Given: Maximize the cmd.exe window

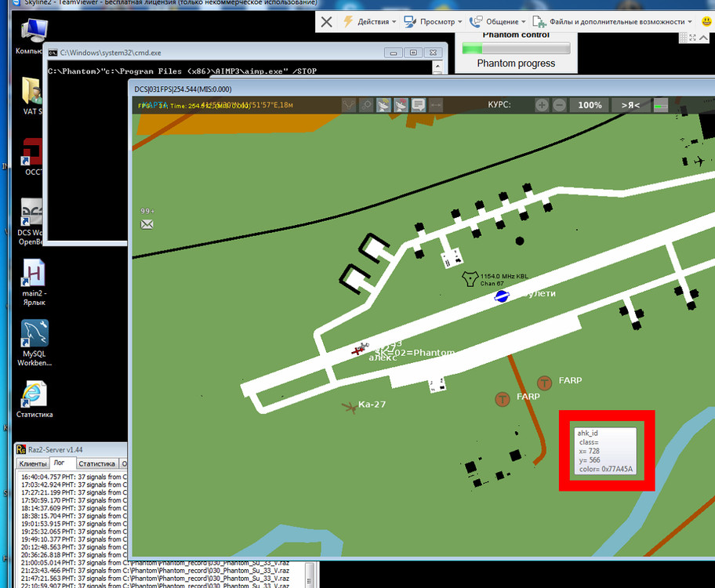Looking at the screenshot, I should click(x=413, y=53).
